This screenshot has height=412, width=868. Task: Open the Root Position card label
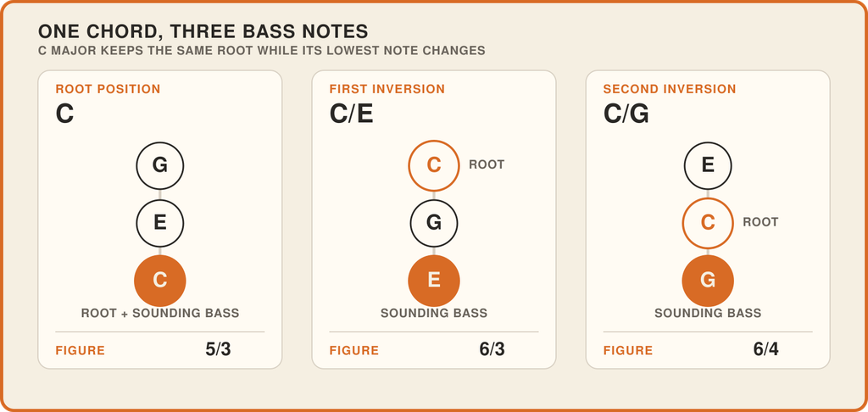[x=108, y=89]
